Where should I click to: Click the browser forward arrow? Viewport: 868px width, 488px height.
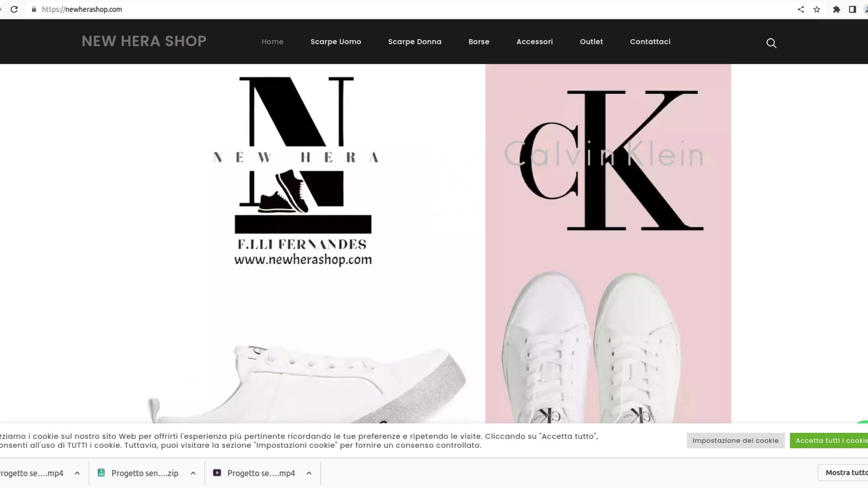pos(1,9)
